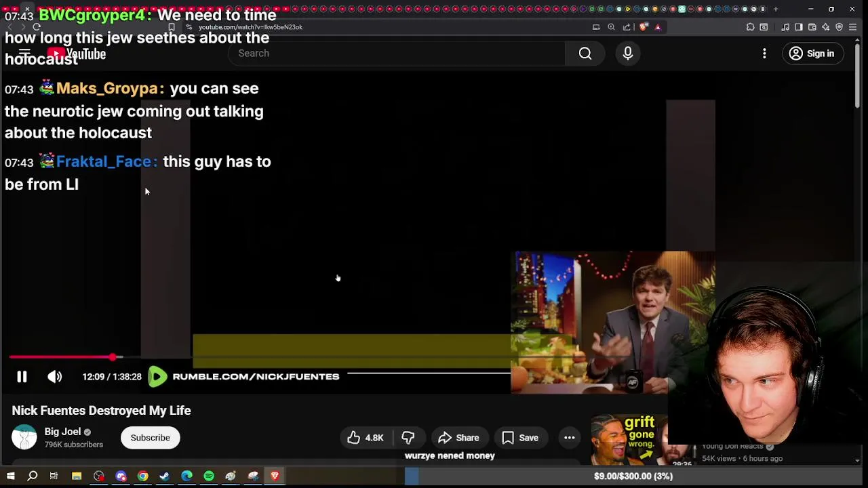Reload the page with the refresh icon

point(37,27)
